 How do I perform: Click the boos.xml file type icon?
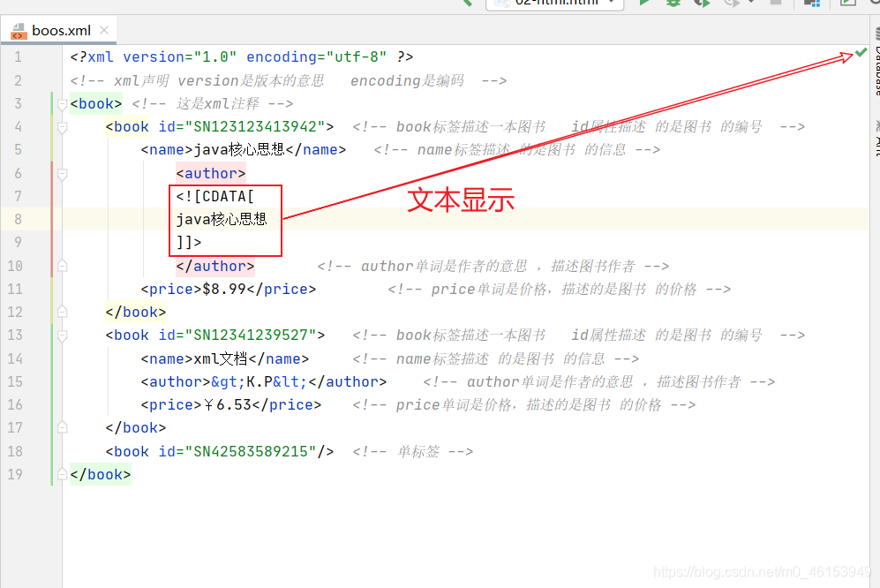19,31
